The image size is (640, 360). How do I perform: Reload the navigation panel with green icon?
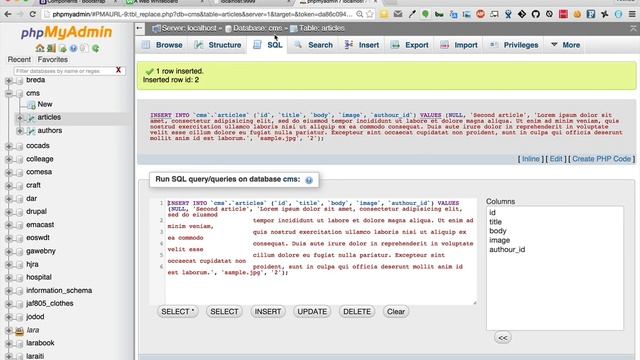click(96, 48)
